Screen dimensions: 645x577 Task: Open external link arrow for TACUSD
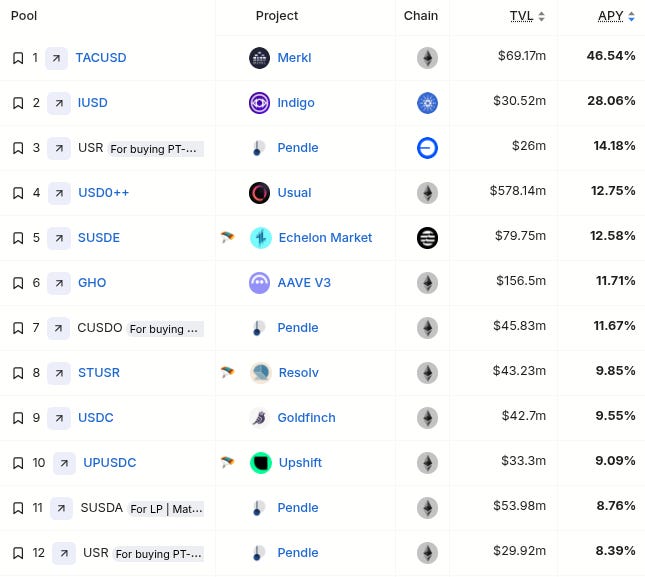click(56, 58)
